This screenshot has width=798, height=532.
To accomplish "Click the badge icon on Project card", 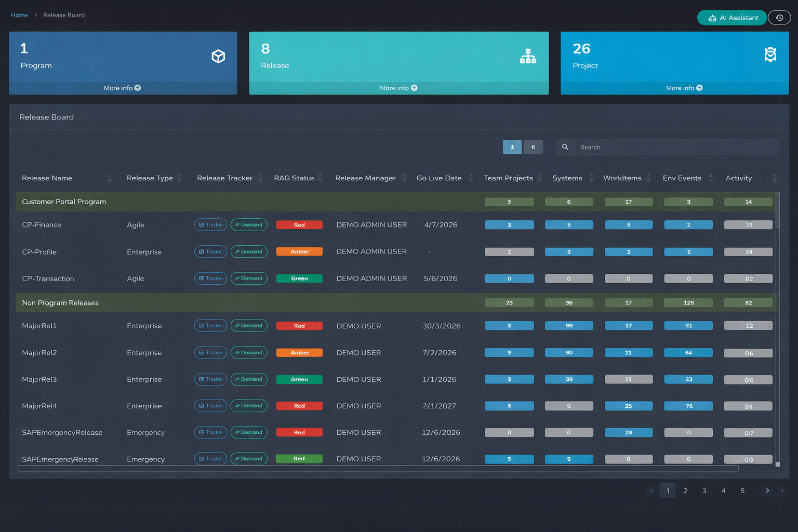I will [770, 55].
